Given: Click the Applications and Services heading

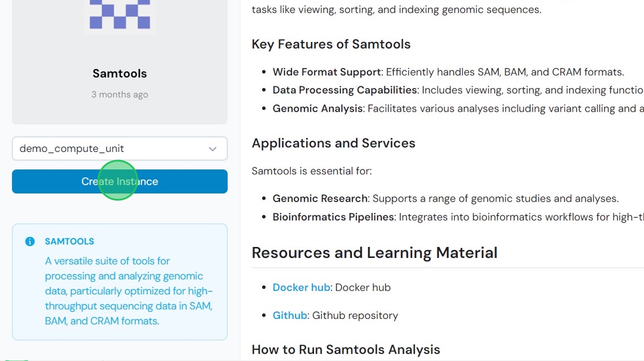Looking at the screenshot, I should [333, 143].
